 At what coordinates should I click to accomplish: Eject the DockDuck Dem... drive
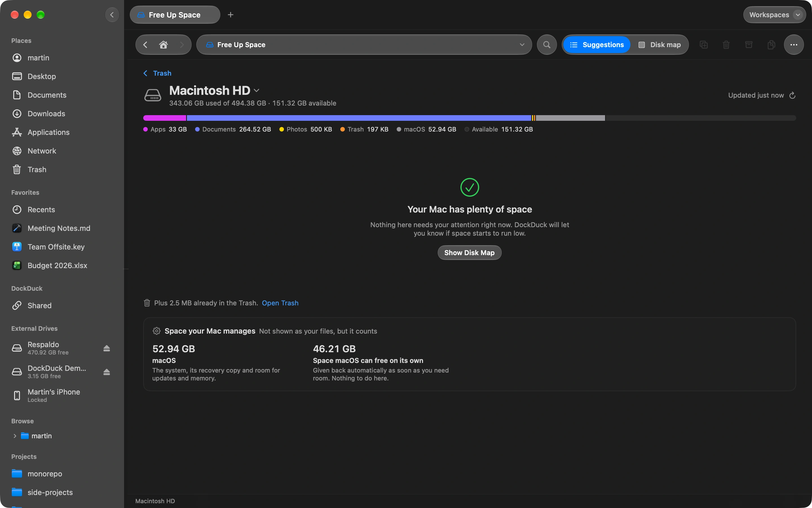pos(107,372)
